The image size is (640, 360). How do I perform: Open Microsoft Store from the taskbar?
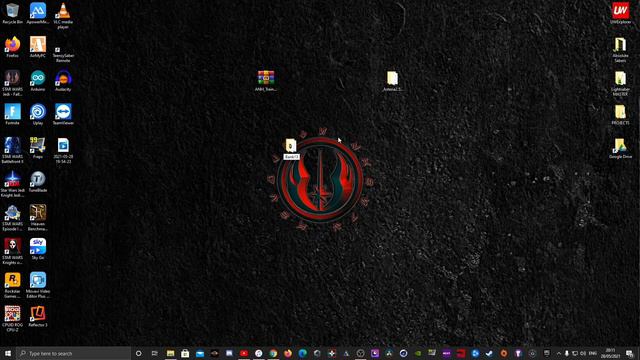[x=185, y=353]
